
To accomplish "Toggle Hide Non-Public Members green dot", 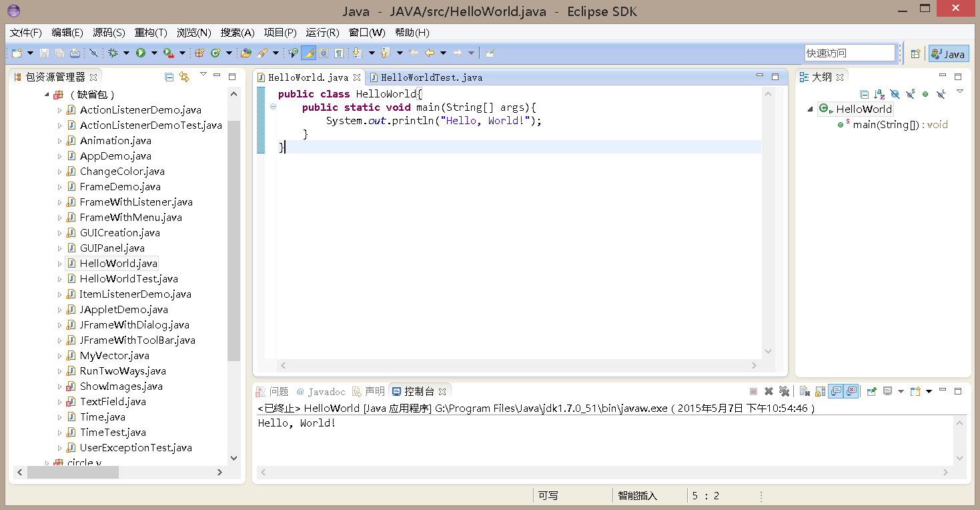I will point(925,94).
